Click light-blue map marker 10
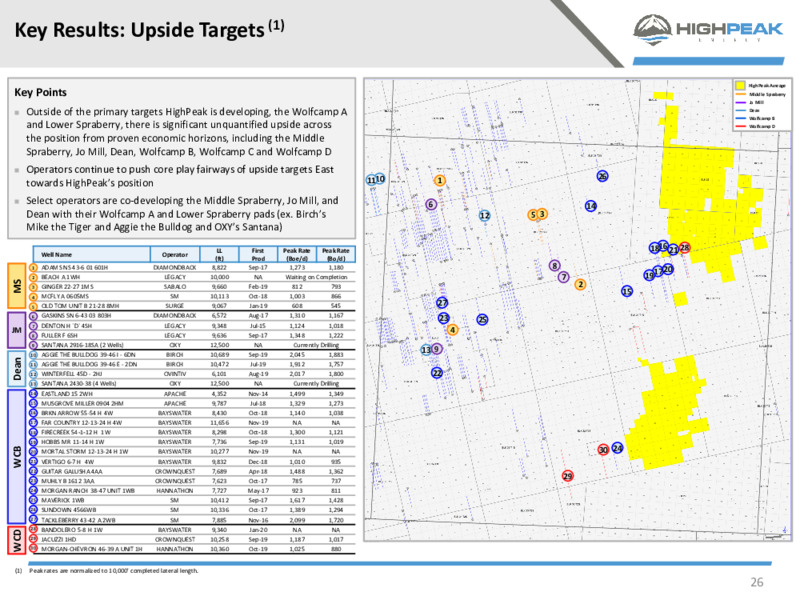 [x=380, y=179]
